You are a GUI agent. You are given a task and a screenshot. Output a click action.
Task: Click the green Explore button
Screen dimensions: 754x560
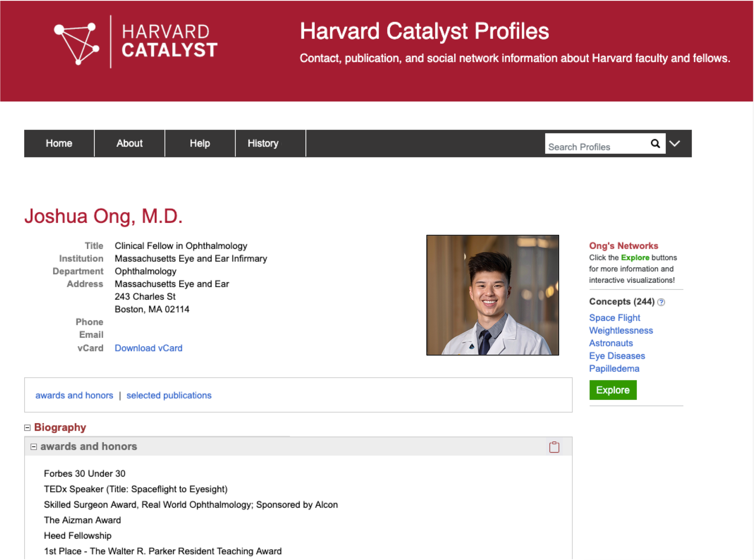pos(613,390)
